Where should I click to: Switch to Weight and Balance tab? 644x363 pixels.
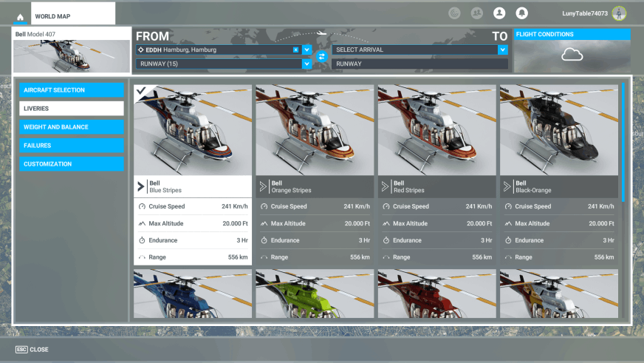tap(72, 127)
